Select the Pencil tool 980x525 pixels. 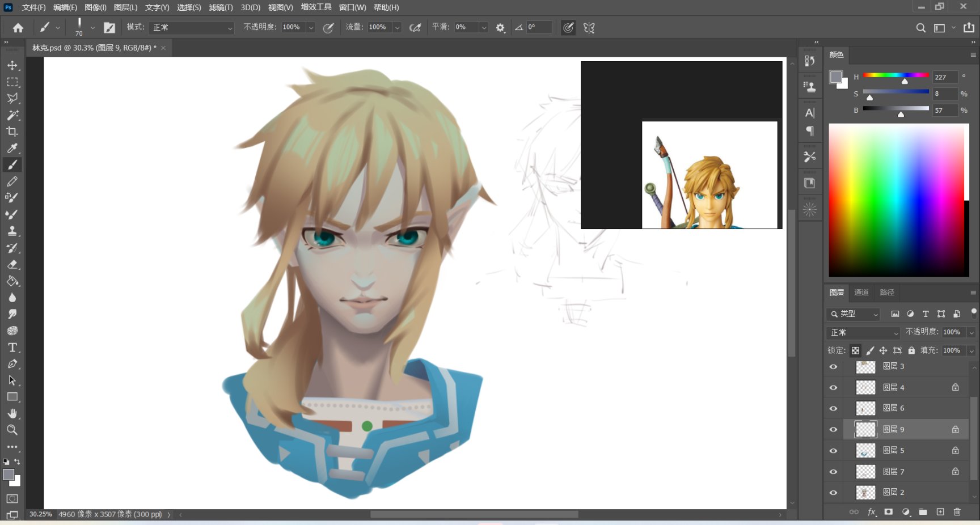(12, 181)
